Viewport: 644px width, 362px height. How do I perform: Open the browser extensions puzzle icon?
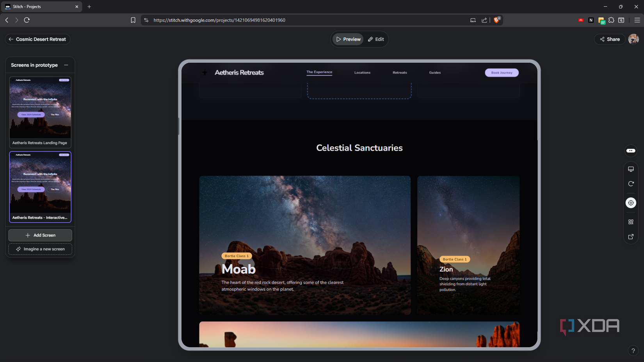click(611, 20)
